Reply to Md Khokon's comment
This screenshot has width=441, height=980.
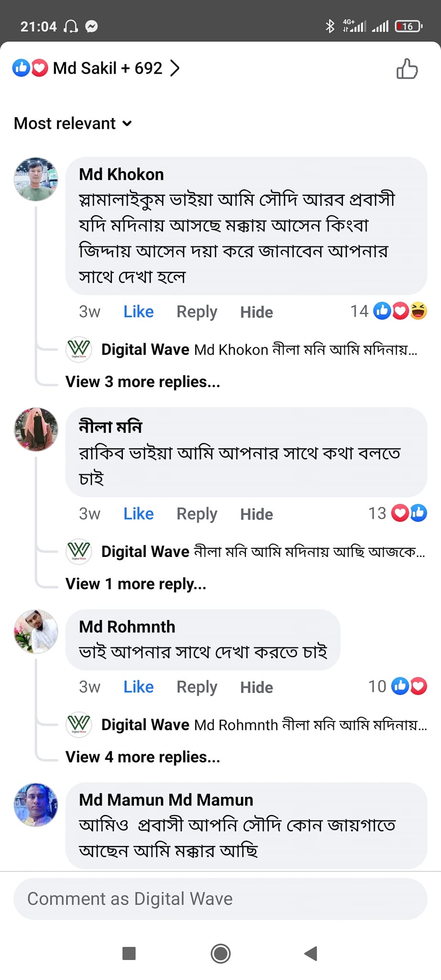197,312
